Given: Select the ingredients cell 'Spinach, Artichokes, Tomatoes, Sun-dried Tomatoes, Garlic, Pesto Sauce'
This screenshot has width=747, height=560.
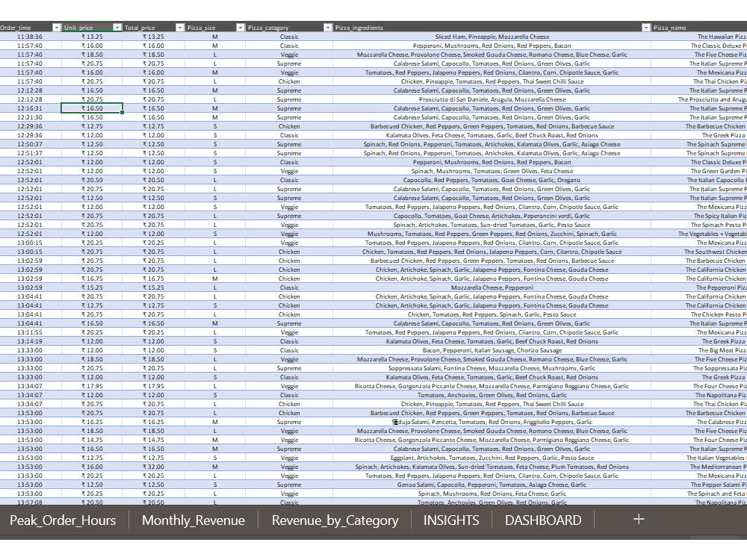Looking at the screenshot, I should coord(492,225).
